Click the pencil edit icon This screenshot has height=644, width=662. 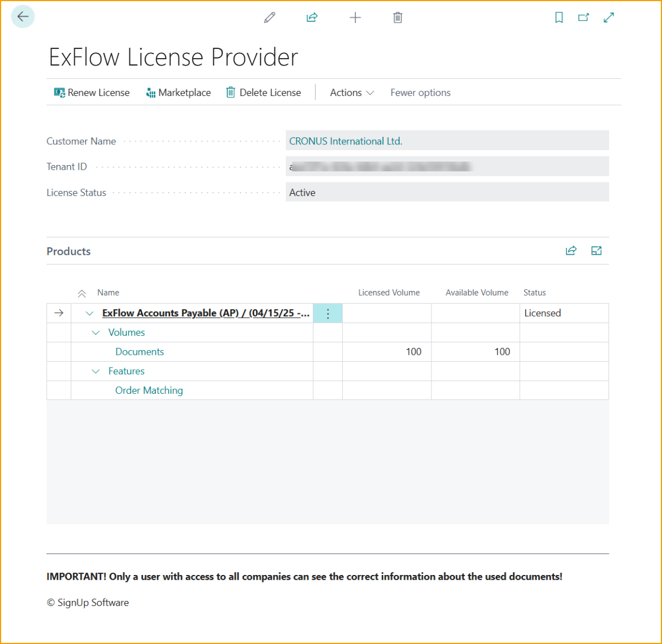269,18
